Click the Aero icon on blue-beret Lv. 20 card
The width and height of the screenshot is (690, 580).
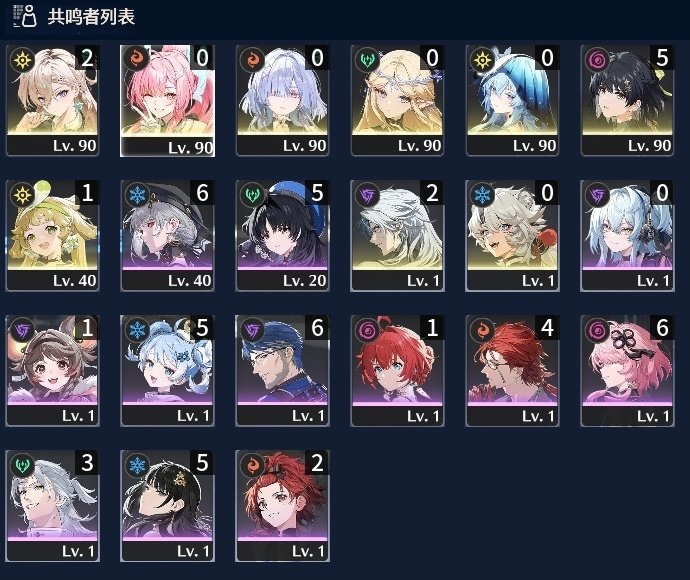[x=253, y=195]
